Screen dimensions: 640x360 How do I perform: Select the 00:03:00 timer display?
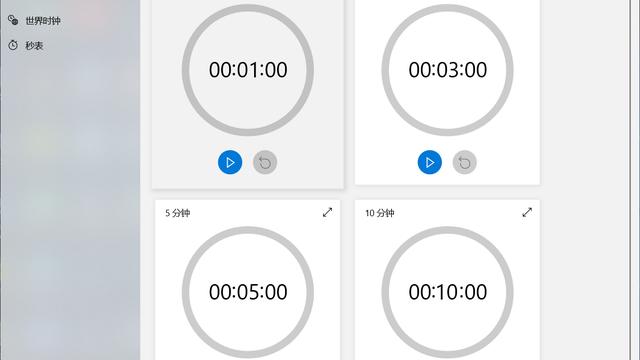(448, 70)
